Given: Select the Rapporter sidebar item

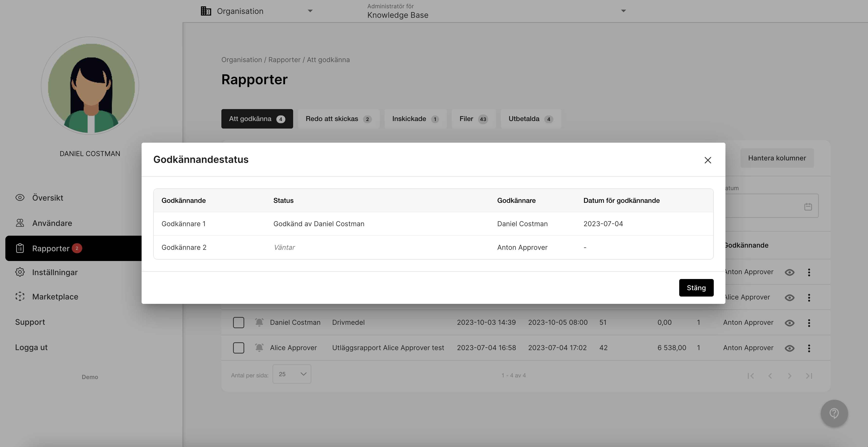Looking at the screenshot, I should [x=73, y=248].
